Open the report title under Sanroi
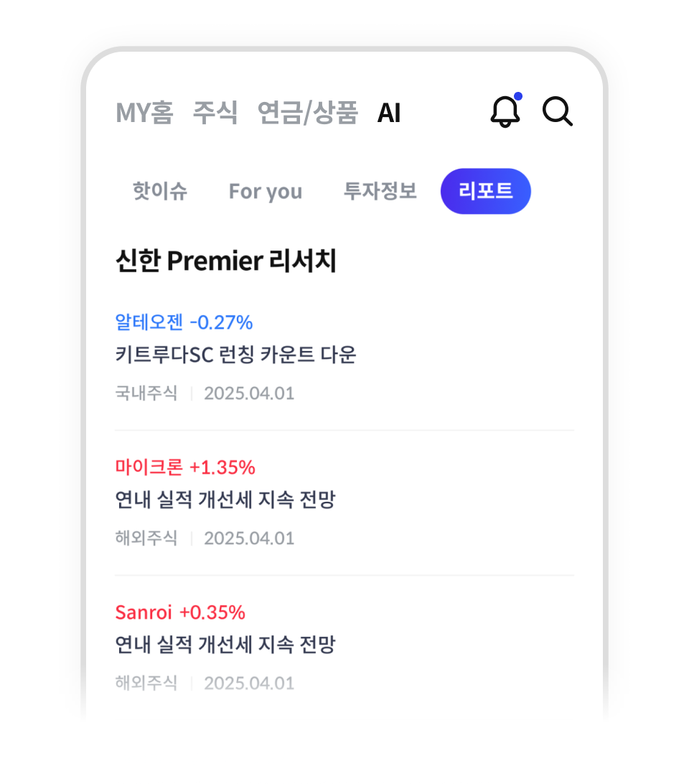This screenshot has width=689, height=784. coord(225,645)
